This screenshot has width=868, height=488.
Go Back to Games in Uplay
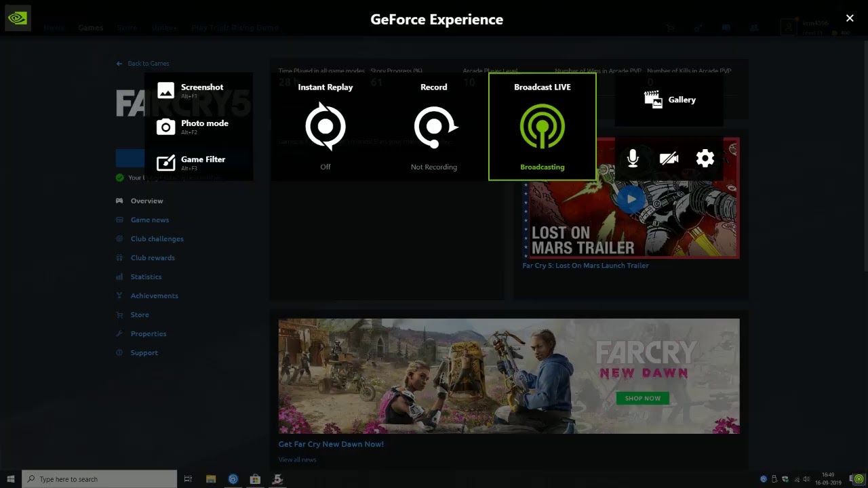(143, 64)
